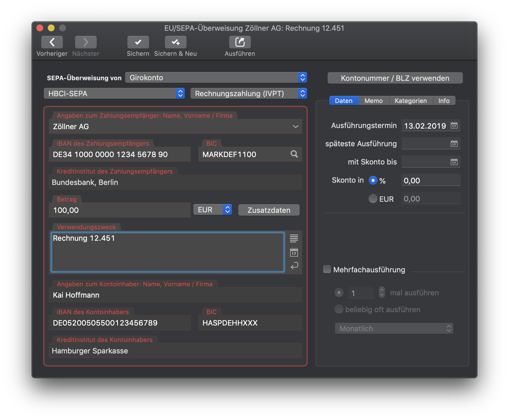Click the stepper next to 'mal ausführen'
509x420 pixels.
click(x=382, y=293)
